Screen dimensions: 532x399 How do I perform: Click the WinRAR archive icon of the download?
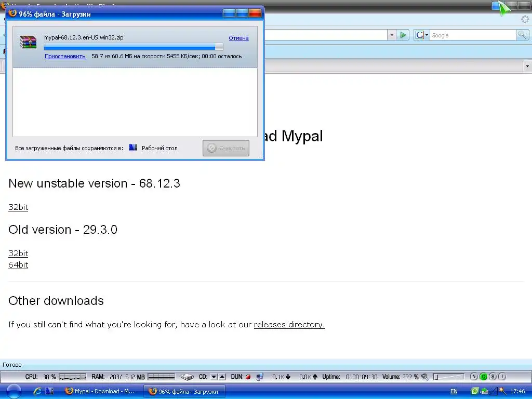28,42
